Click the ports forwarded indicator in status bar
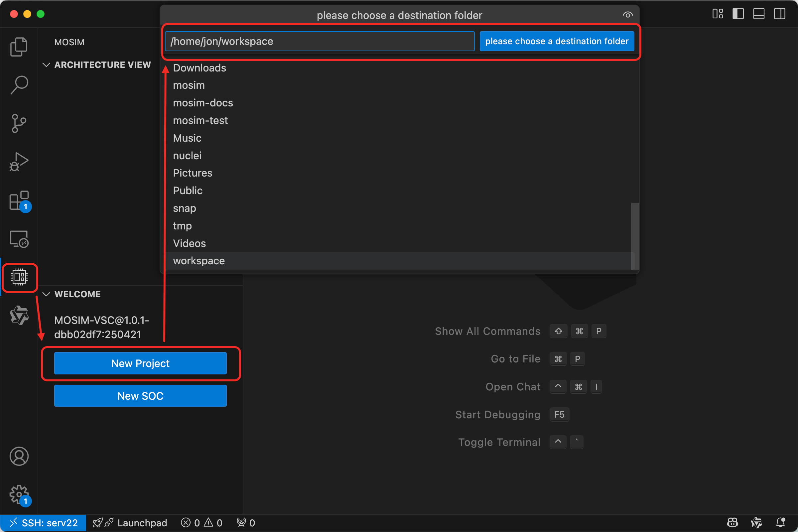The width and height of the screenshot is (798, 532). (246, 523)
